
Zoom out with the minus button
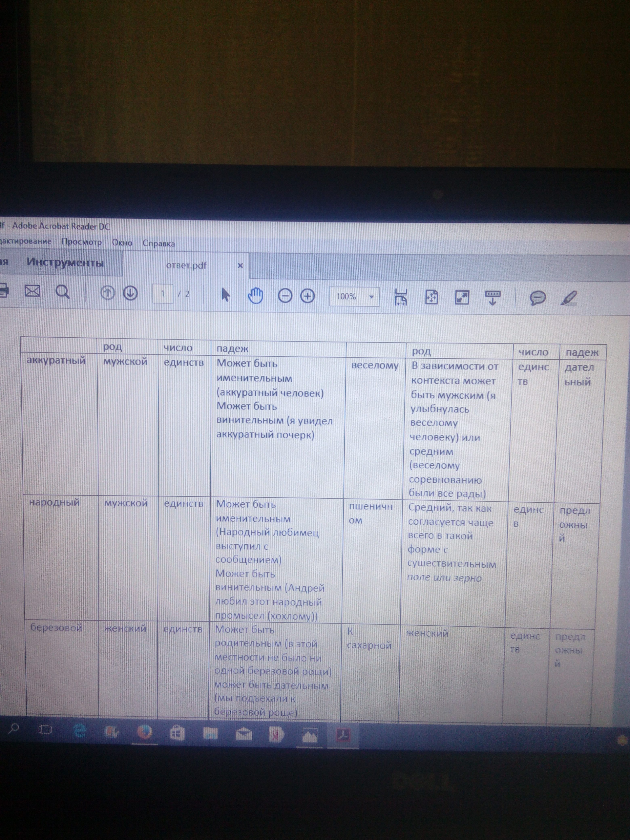[x=285, y=296]
